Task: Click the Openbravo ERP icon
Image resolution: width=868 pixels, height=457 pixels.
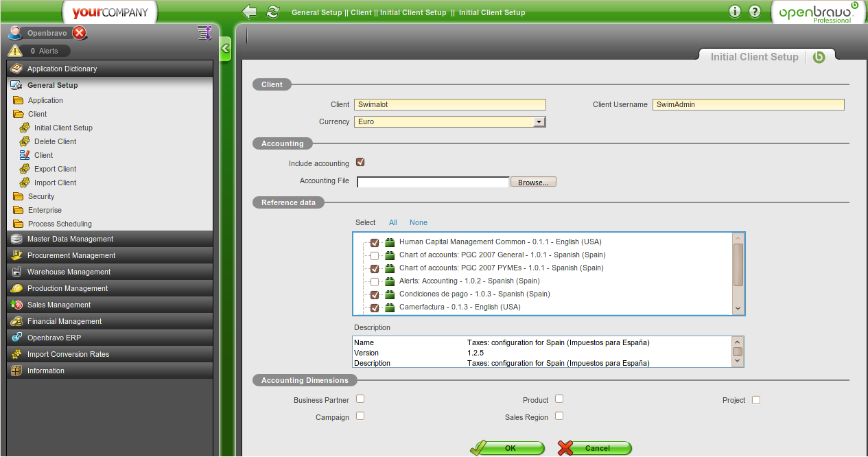Action: (x=16, y=338)
